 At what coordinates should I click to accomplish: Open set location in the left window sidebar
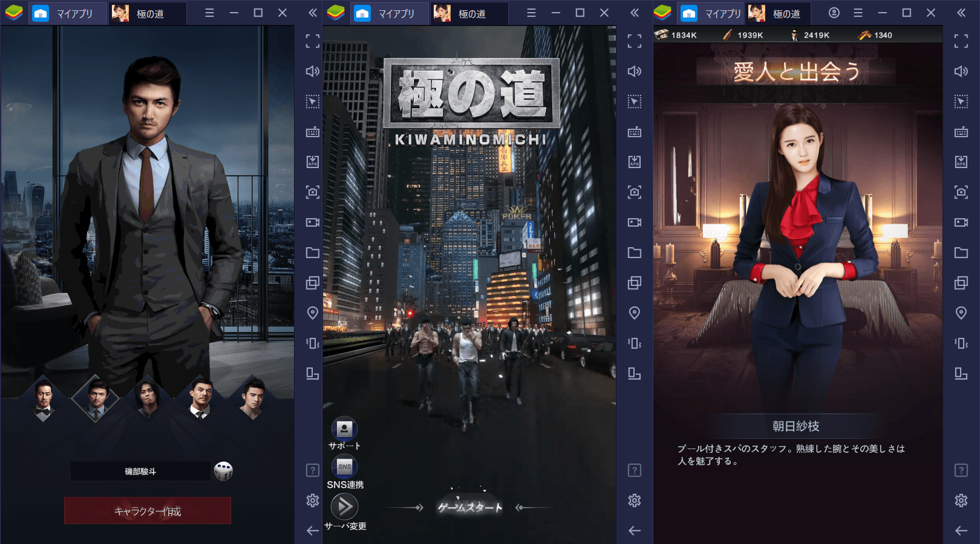pos(313,313)
